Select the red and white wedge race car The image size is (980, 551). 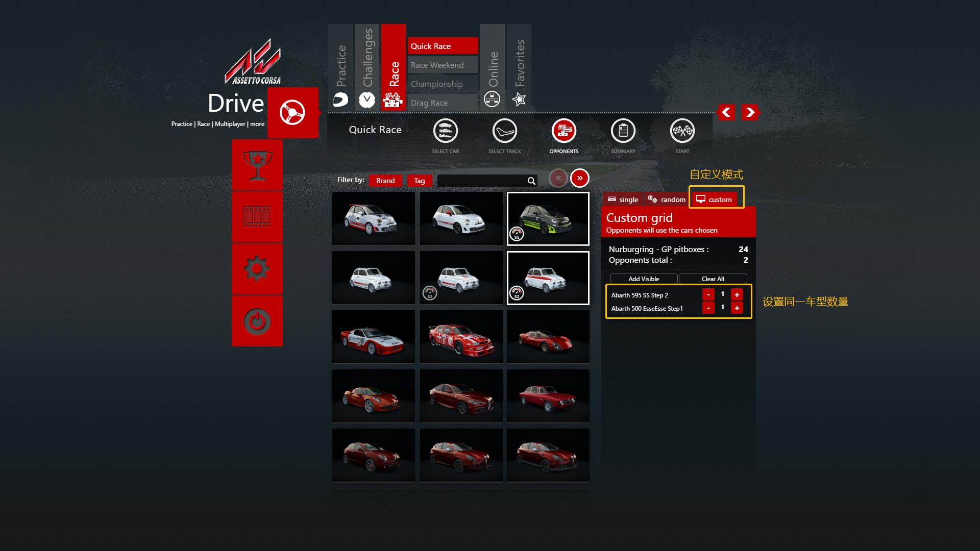374,337
